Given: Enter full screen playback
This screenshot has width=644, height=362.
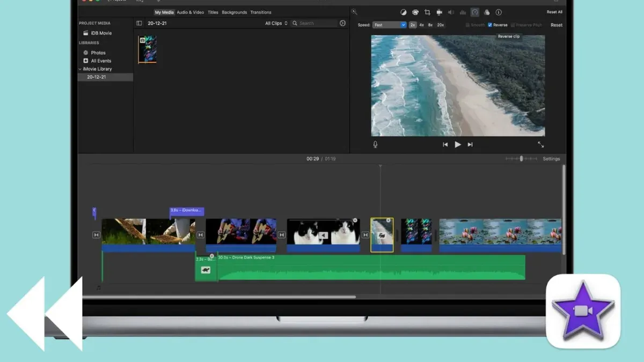Looking at the screenshot, I should tap(540, 144).
